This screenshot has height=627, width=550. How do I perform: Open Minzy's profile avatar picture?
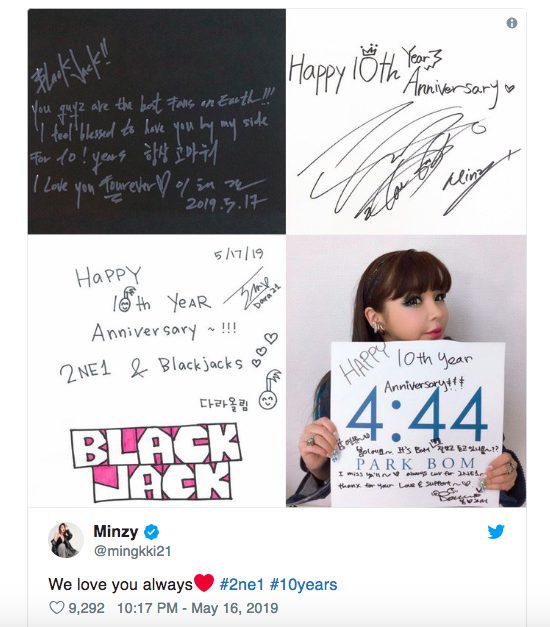[x=66, y=540]
